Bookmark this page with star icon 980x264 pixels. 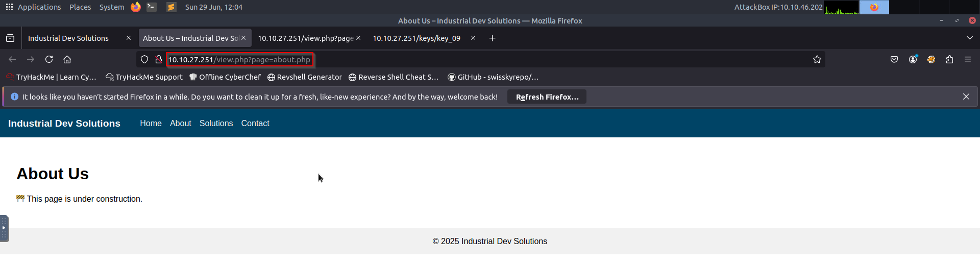click(x=817, y=59)
